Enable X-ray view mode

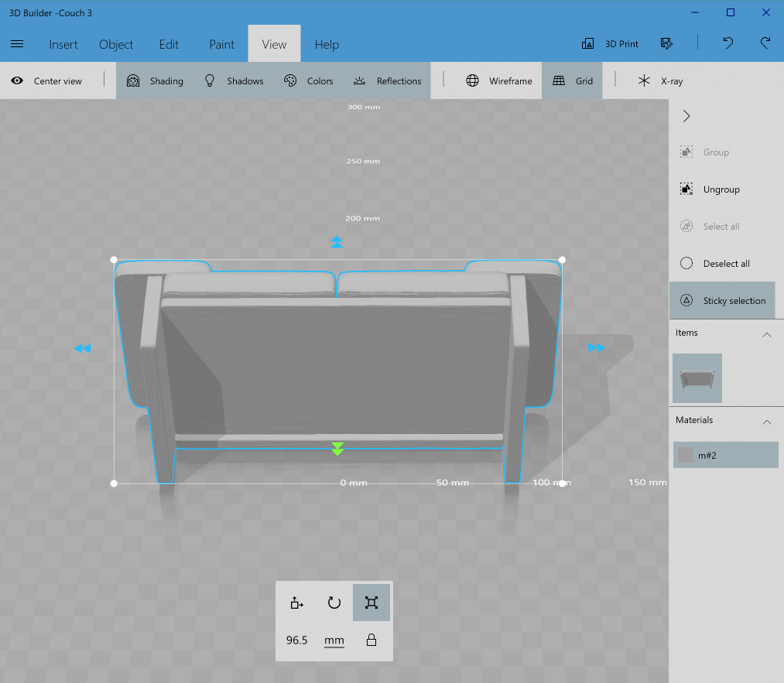point(660,80)
